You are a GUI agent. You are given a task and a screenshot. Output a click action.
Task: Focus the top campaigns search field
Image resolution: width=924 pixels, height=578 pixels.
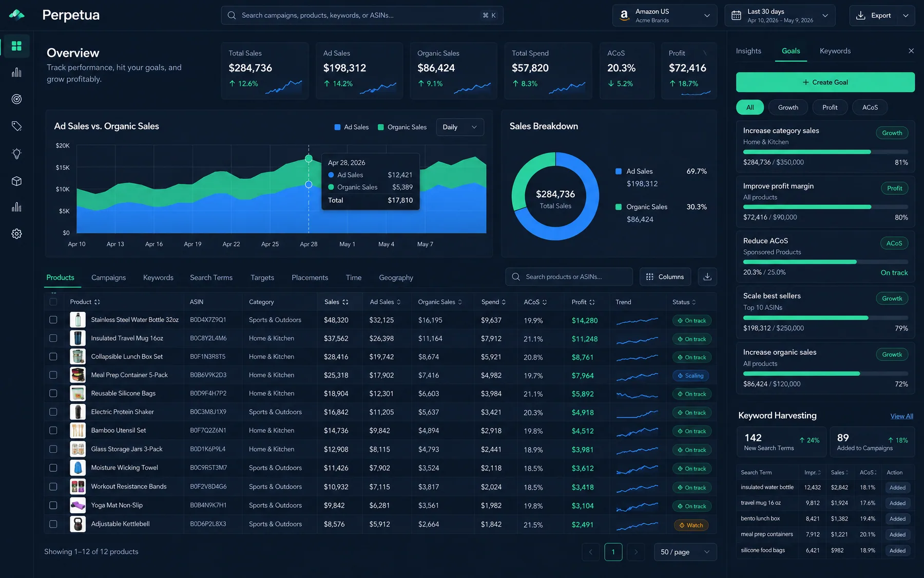tap(362, 15)
